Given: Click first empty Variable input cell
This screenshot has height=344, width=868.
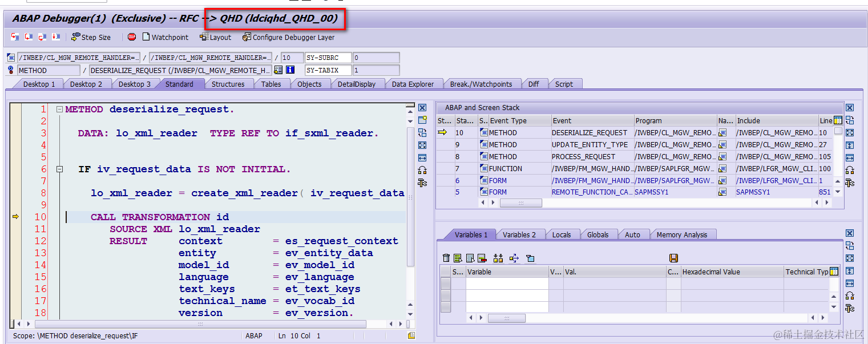Looking at the screenshot, I should tap(507, 284).
